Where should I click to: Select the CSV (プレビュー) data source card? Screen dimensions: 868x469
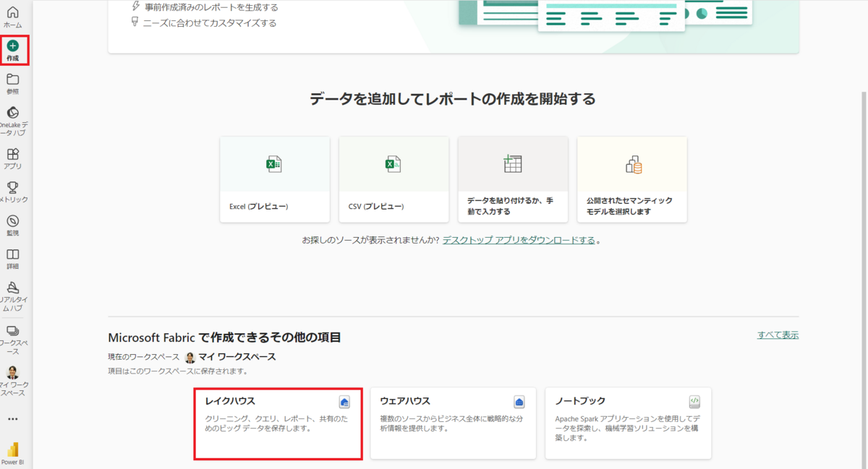[393, 179]
